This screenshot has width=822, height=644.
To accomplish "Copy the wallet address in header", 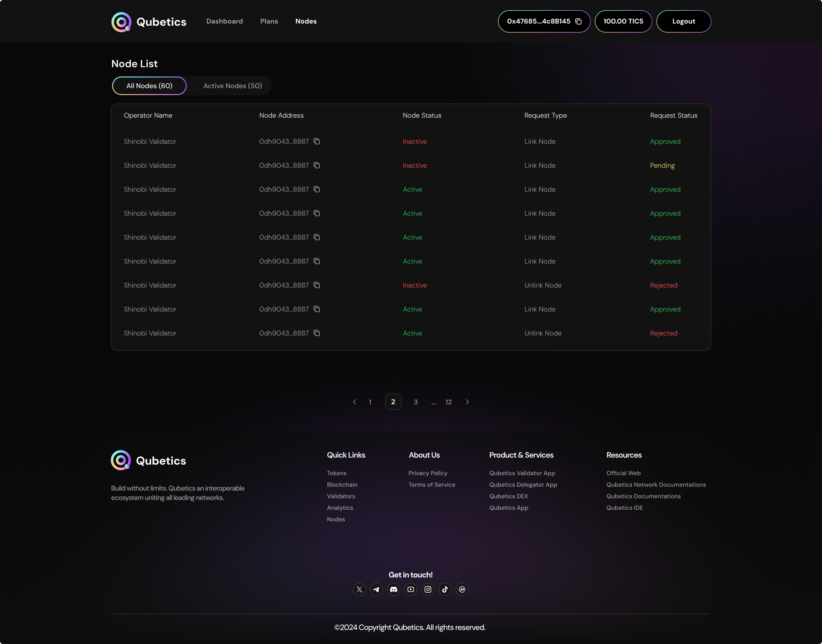I will click(578, 21).
